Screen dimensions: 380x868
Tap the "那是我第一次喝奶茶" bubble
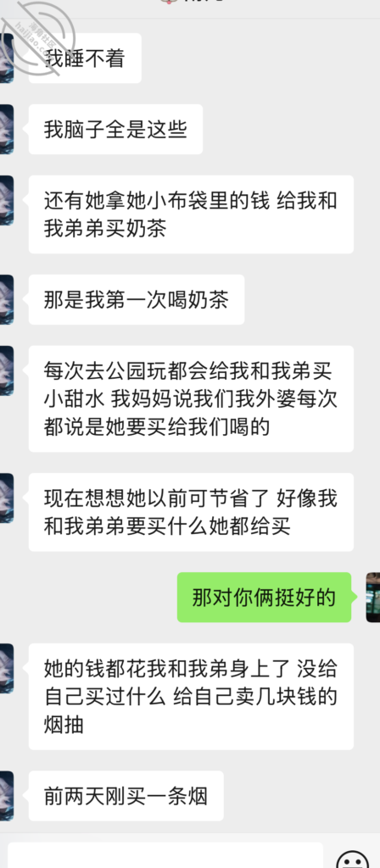pos(137,299)
